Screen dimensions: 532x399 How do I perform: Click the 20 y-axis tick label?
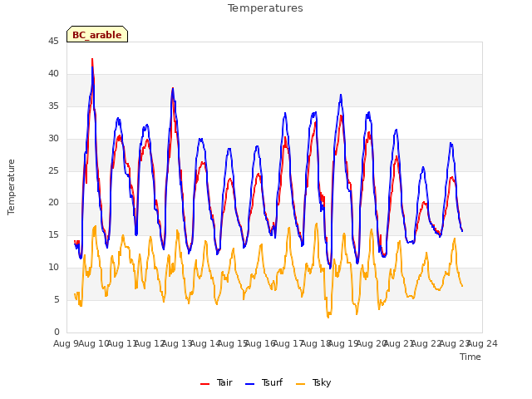(53, 203)
